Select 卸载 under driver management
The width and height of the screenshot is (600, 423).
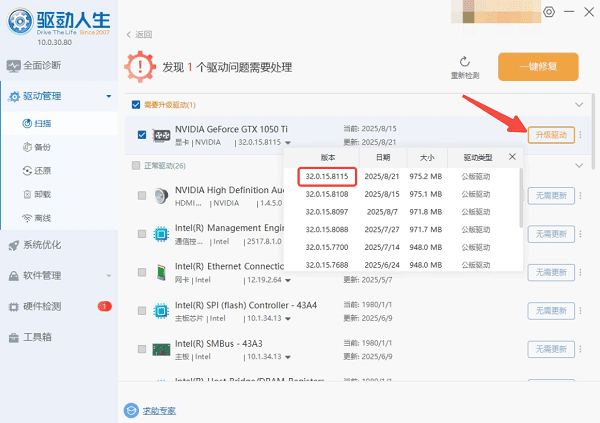click(41, 194)
